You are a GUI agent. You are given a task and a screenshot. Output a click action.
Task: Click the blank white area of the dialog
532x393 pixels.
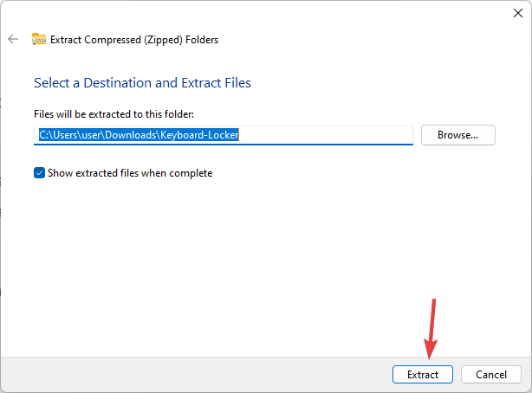[260, 260]
